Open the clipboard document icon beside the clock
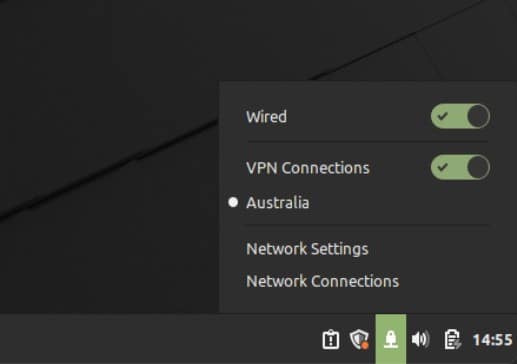 (x=453, y=339)
